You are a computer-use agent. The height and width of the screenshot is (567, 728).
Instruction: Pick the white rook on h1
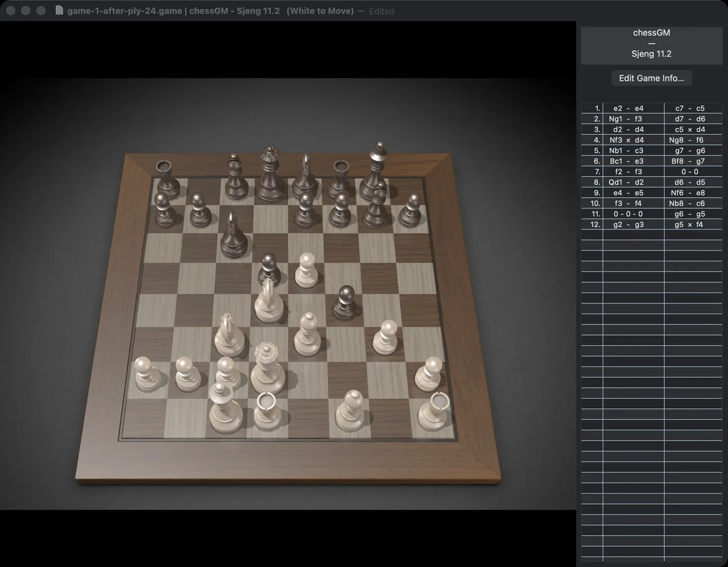(435, 410)
